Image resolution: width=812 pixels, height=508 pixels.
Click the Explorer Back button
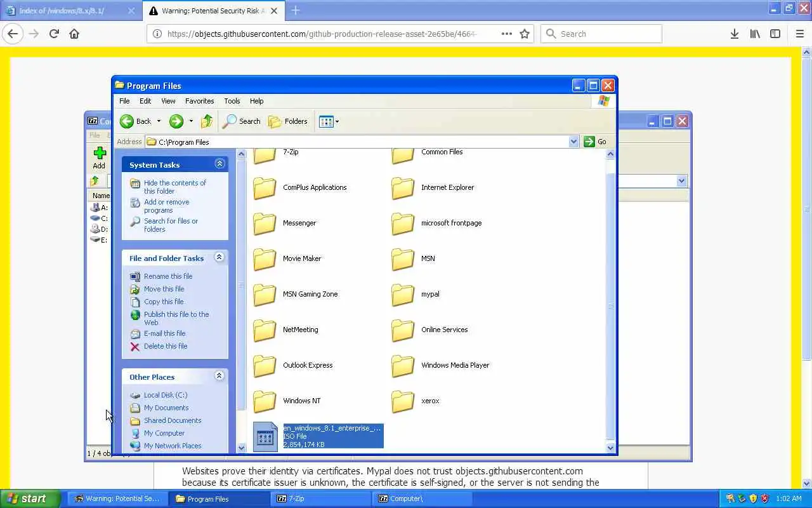pos(136,121)
